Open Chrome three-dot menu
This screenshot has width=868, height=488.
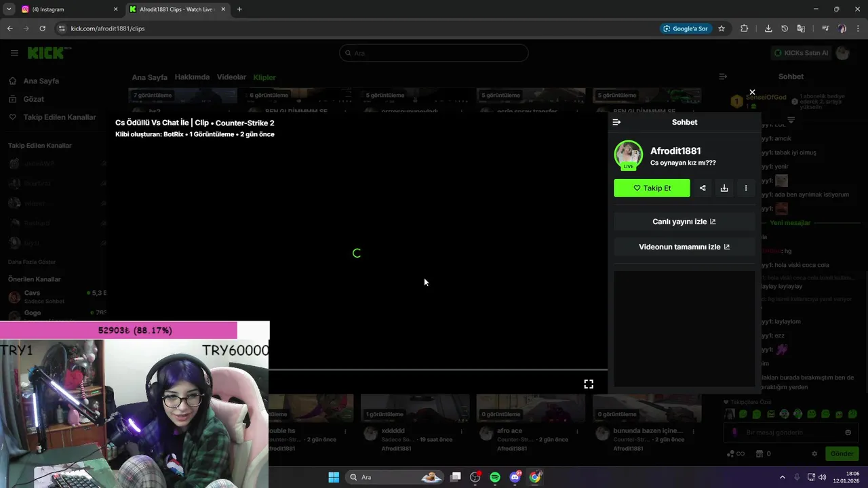point(859,28)
